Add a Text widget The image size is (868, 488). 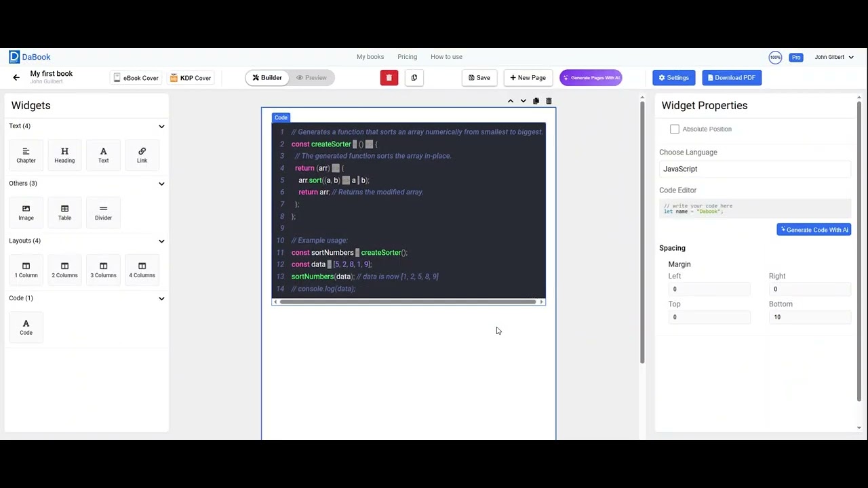point(103,155)
